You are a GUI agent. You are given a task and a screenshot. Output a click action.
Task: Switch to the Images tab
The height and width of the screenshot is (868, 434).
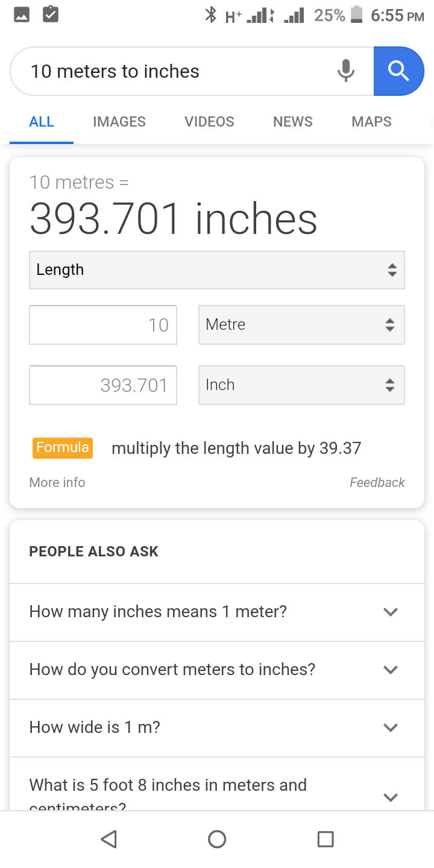coord(119,122)
